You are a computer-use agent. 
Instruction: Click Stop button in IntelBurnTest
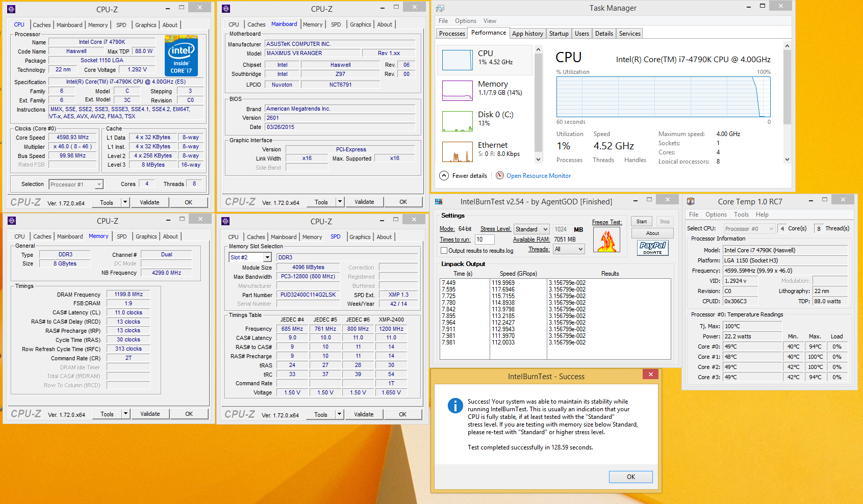665,221
